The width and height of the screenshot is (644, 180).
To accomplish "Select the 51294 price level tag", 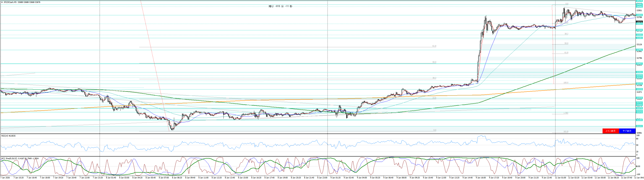I will (639, 120).
